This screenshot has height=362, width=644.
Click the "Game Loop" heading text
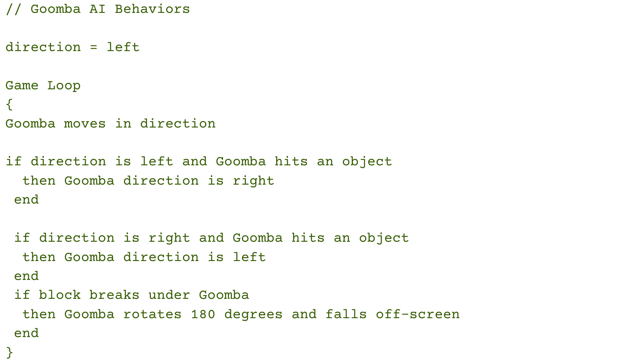coord(43,86)
